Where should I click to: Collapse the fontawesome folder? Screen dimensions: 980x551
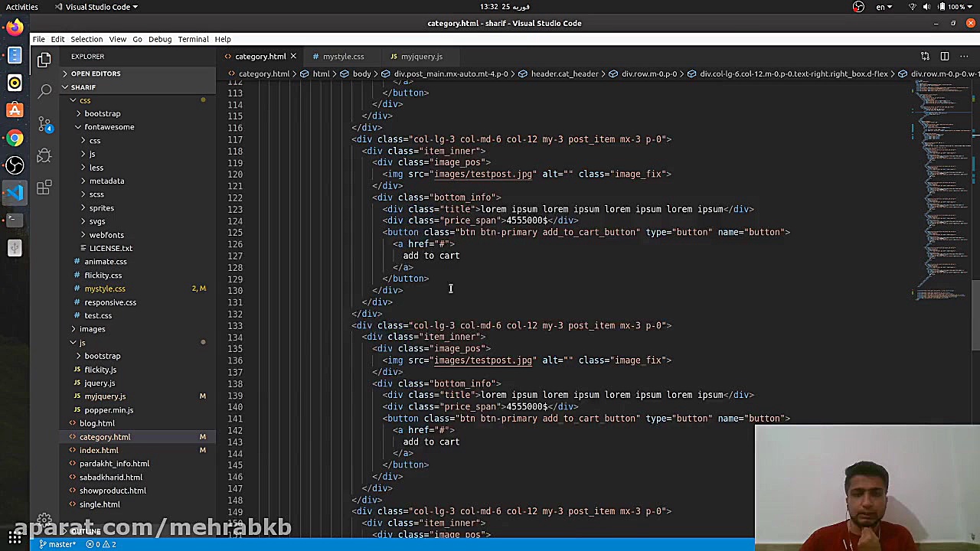click(x=109, y=127)
